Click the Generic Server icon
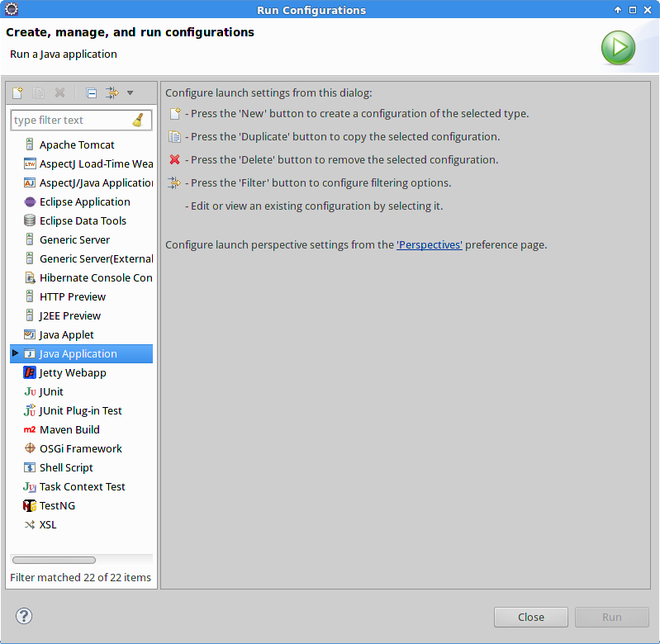660x644 pixels. (30, 239)
